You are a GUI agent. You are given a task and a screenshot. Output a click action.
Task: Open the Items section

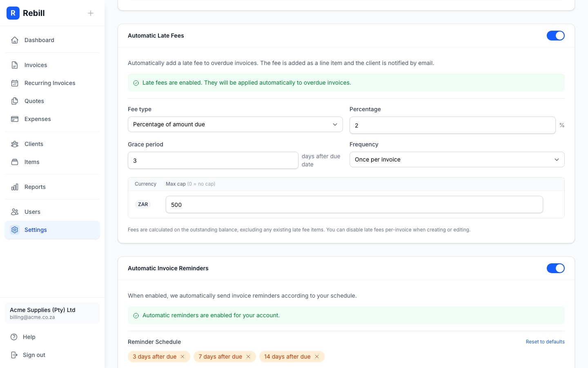click(x=32, y=162)
